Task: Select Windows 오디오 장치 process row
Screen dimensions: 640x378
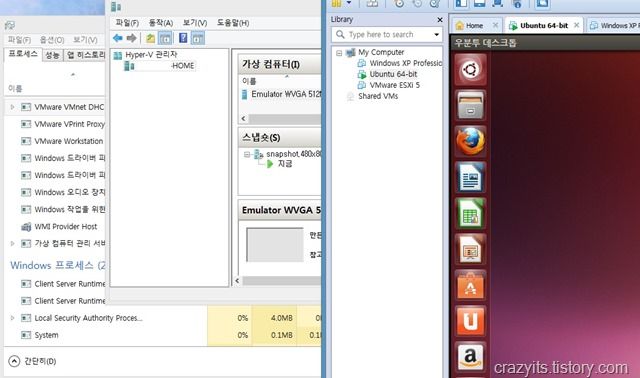Action: pos(55,192)
